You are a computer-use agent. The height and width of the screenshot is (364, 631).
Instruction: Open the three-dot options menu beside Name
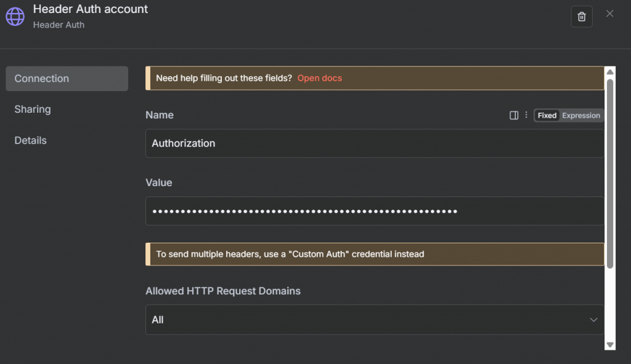pyautogui.click(x=526, y=115)
